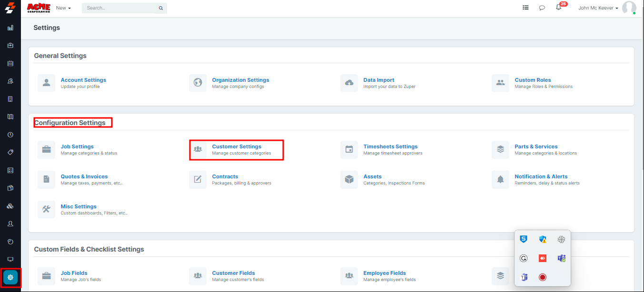Viewport: 644px width, 292px height.
Task: Expand the New dropdown menu
Action: pyautogui.click(x=63, y=8)
